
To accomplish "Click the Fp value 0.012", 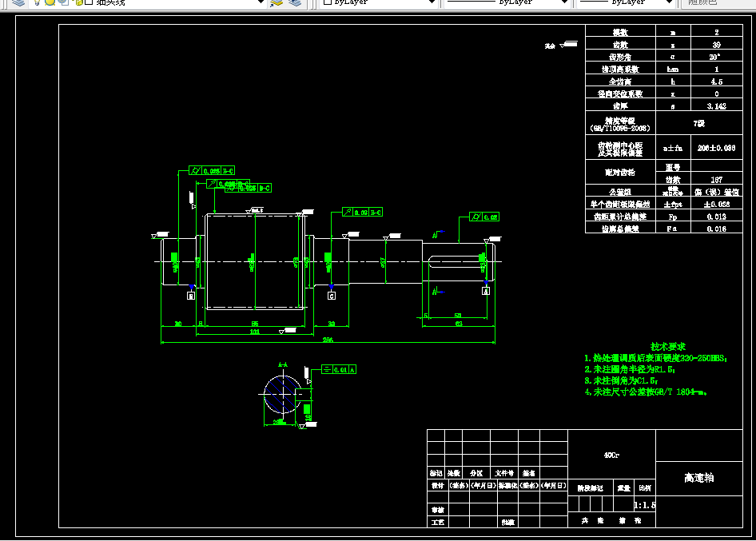I will pyautogui.click(x=717, y=217).
